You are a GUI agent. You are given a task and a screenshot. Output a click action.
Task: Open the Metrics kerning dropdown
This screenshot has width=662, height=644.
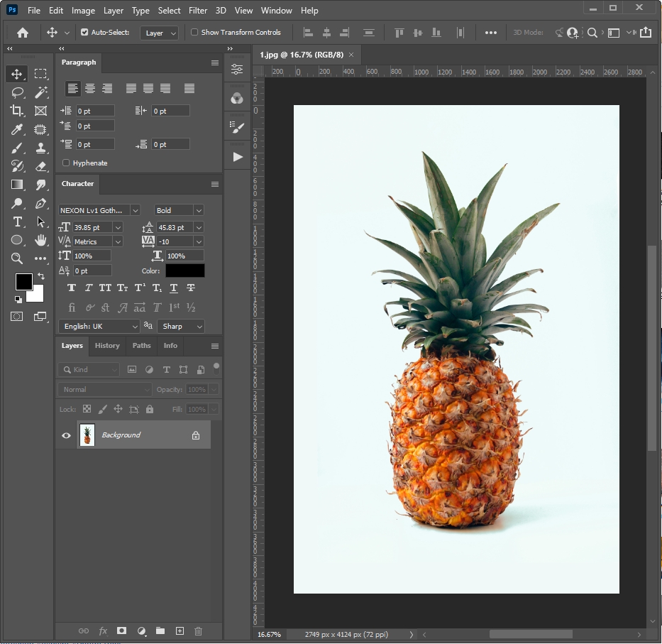[118, 241]
